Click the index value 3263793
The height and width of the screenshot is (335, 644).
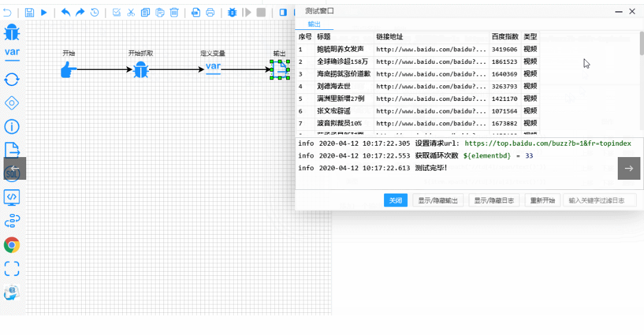point(504,87)
